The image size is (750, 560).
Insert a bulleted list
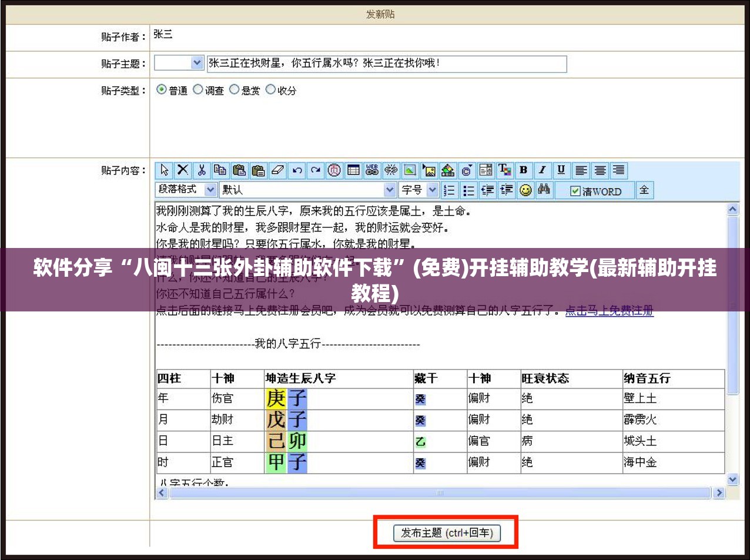468,190
